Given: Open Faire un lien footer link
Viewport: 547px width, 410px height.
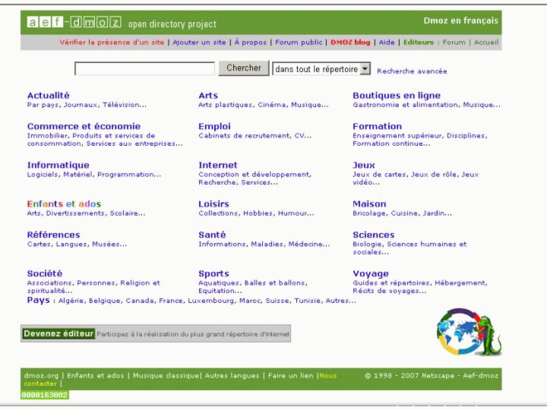Looking at the screenshot, I should coord(290,376).
